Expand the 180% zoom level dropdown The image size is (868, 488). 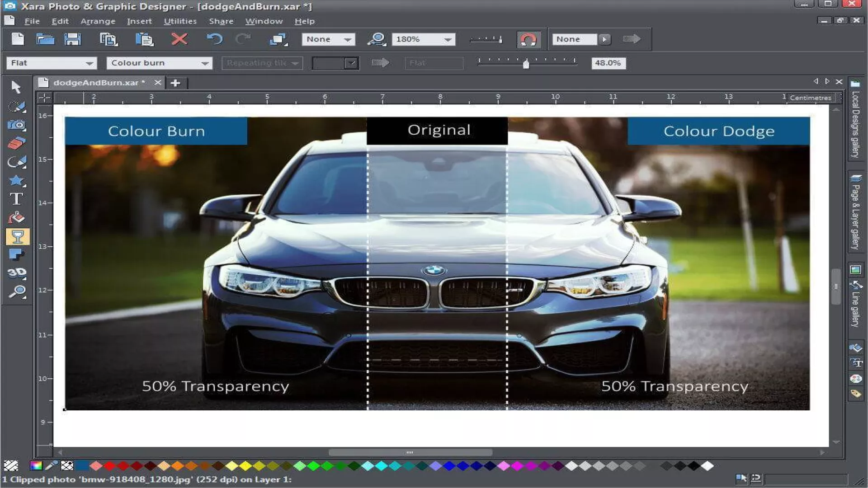click(x=448, y=40)
